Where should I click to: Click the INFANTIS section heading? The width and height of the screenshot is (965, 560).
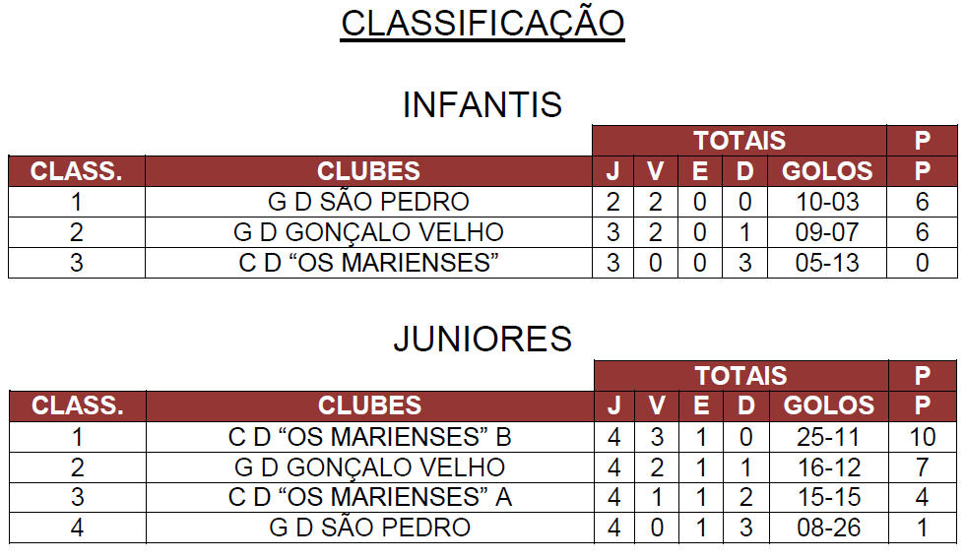(x=482, y=104)
